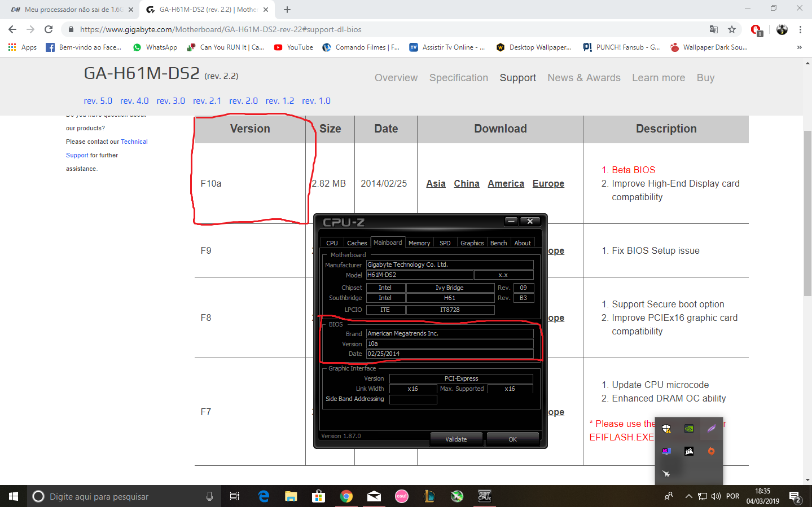The image size is (812, 507).
Task: Open purple feather tray icon
Action: pyautogui.click(x=712, y=429)
